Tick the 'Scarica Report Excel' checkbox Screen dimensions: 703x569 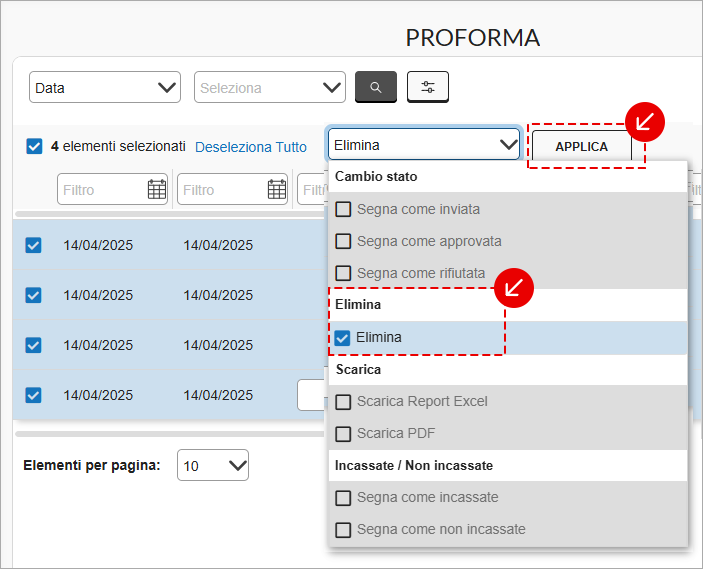[x=343, y=402]
